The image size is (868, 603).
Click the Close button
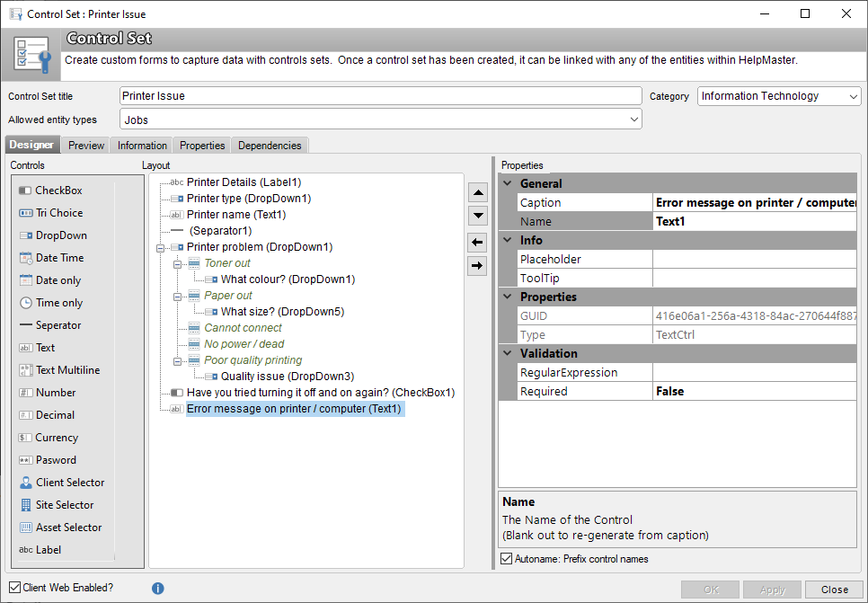point(833,590)
